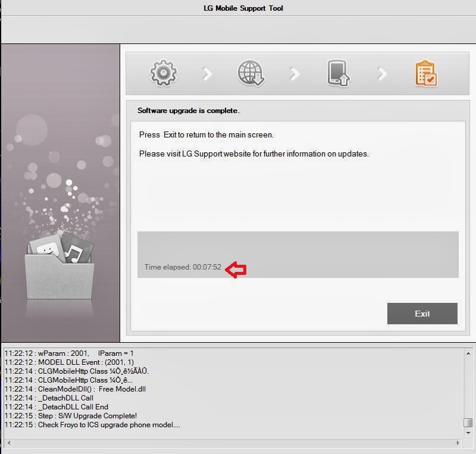Click the log scrollbar up arrow

tap(468, 353)
